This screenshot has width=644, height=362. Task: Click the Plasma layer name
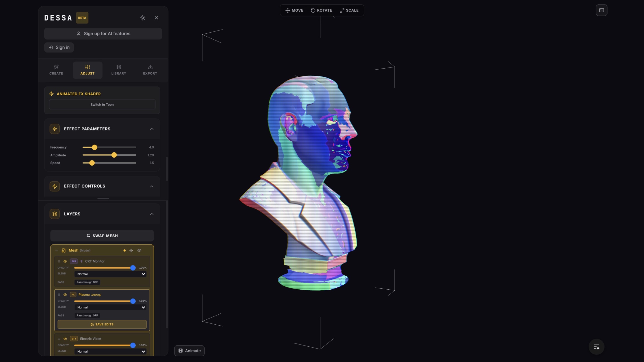point(84,295)
